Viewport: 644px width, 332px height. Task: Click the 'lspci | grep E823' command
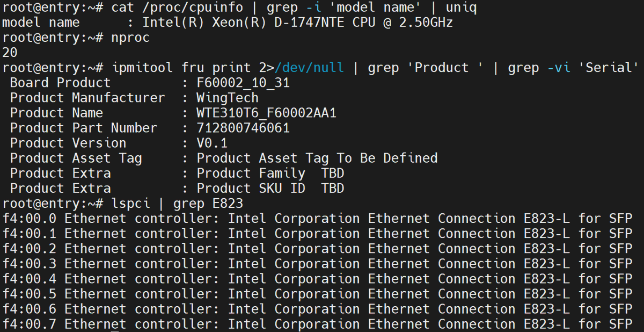[x=177, y=203]
